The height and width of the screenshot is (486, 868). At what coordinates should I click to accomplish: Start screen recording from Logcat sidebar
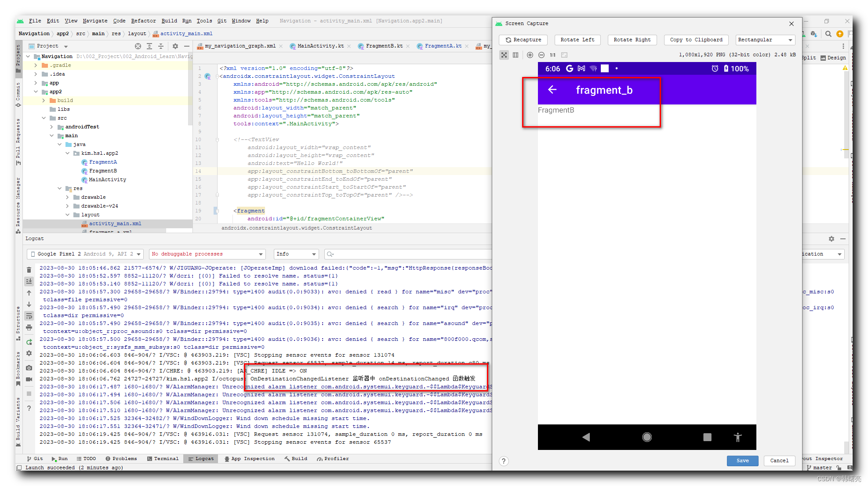pos(29,379)
